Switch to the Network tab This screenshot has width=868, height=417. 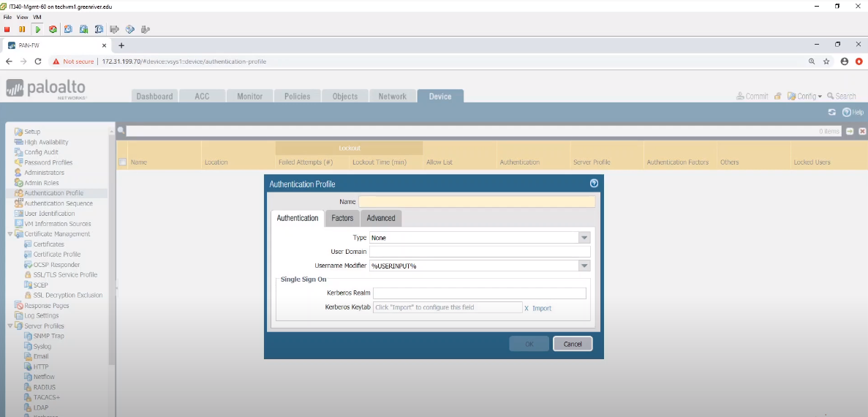tap(393, 97)
